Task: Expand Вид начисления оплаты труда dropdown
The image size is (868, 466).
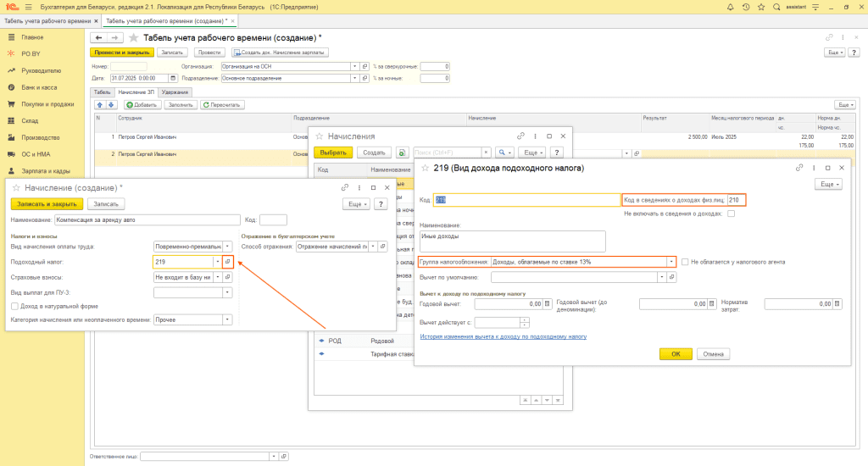Action: tap(227, 247)
